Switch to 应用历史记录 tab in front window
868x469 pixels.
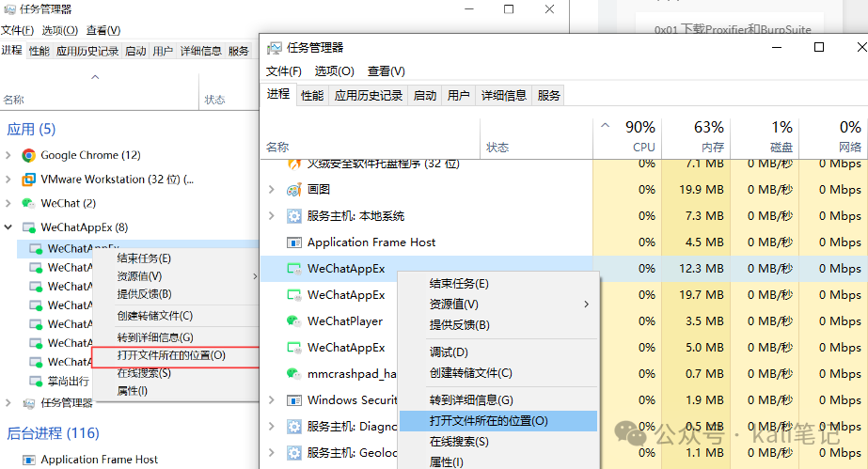pos(368,96)
